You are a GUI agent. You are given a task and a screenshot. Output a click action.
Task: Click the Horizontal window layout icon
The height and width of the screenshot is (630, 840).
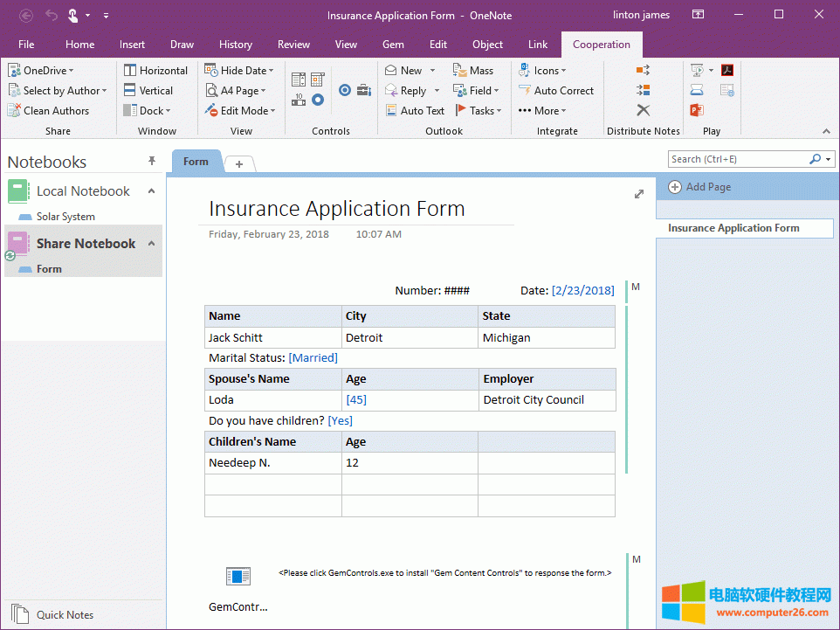(129, 70)
